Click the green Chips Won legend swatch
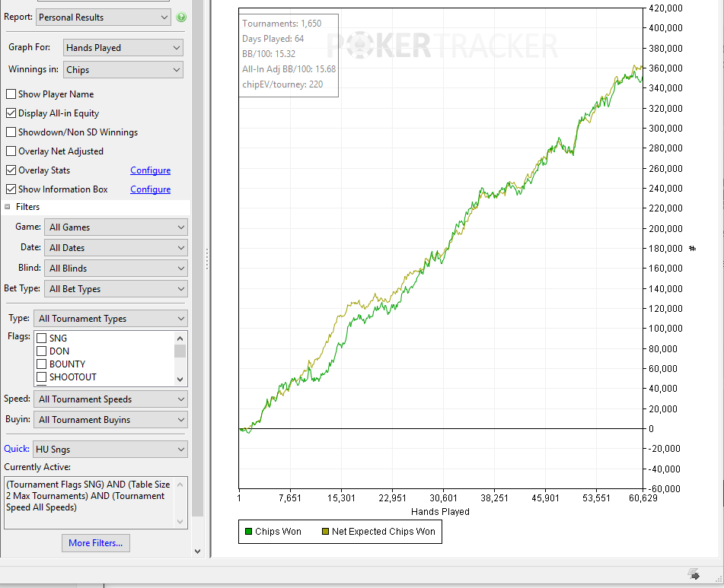The height and width of the screenshot is (588, 724). [248, 531]
